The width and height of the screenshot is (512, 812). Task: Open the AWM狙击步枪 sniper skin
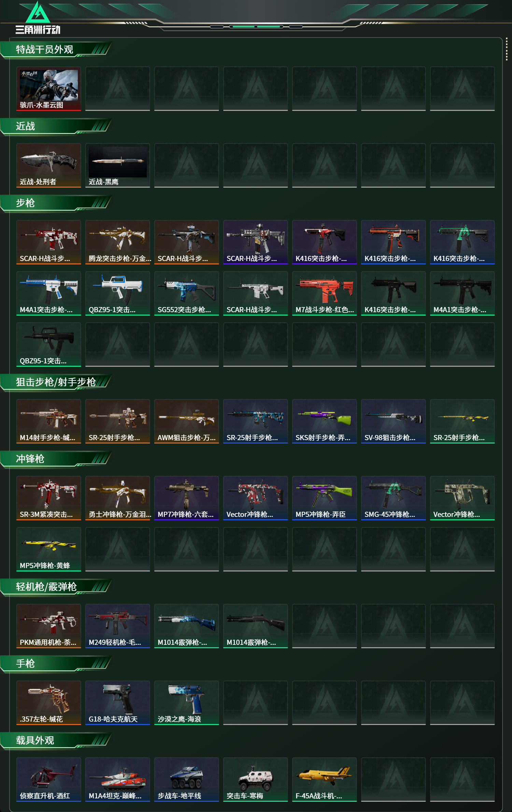click(x=187, y=421)
